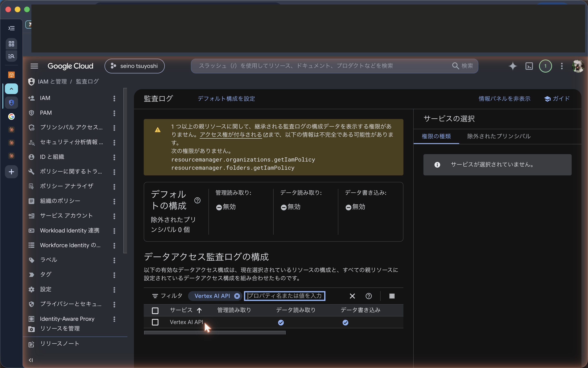The image size is (588, 368).
Task: Open the user account avatar
Action: (x=578, y=66)
